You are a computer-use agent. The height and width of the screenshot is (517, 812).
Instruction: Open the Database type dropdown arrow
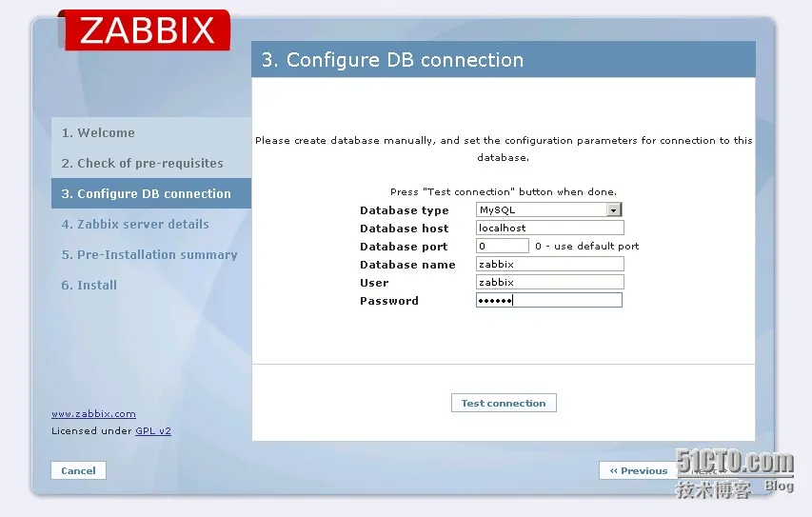pos(614,209)
